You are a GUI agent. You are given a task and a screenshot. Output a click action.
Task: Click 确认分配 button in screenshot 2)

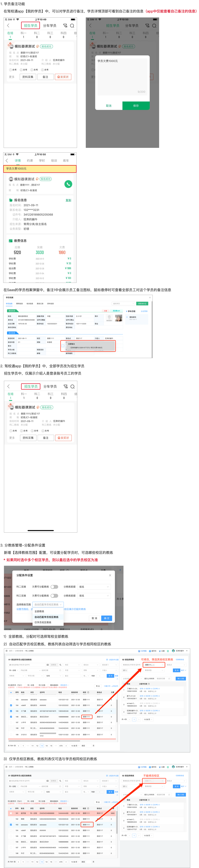[181, 679]
